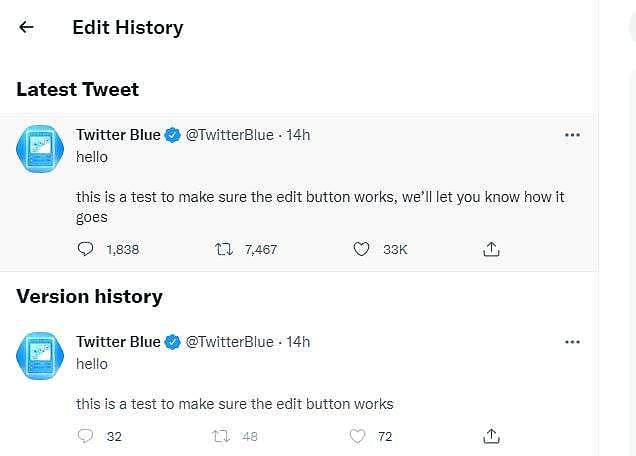Like the latest tweet with 33K likes
This screenshot has width=636, height=456.
362,249
